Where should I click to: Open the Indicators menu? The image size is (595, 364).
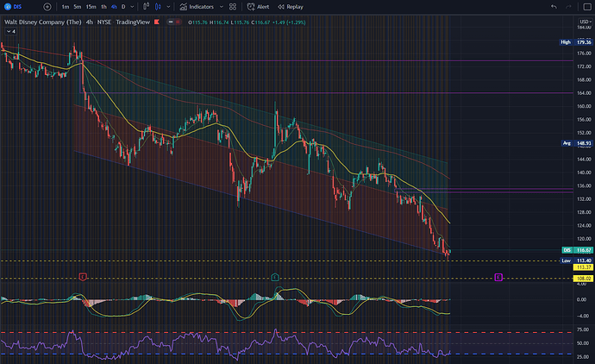coord(197,7)
